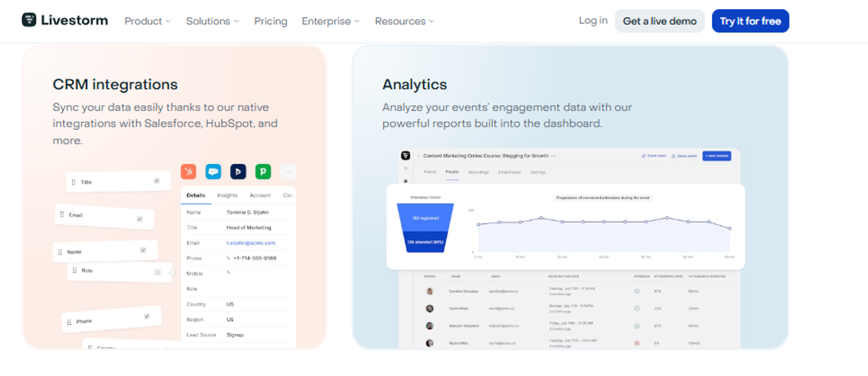
Task: Click red not-attended icon in Rachel Mills row
Action: (637, 343)
